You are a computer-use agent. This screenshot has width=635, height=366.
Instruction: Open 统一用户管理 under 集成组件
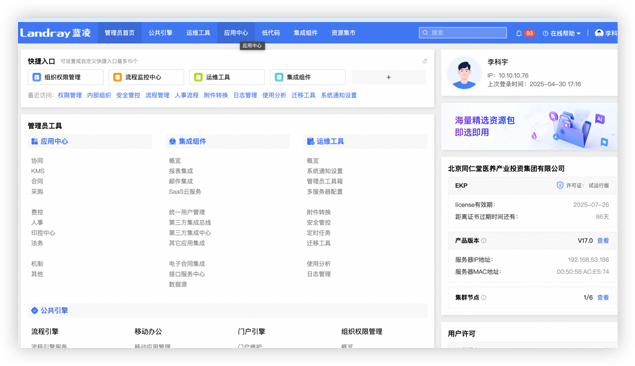tap(187, 212)
